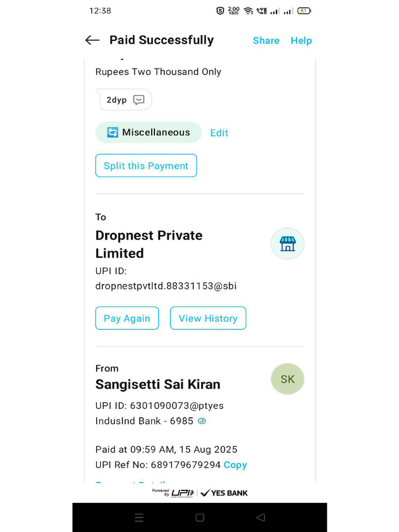Viewport: 399px width, 532px height.
Task: Click Split this Payment button
Action: coord(146,166)
